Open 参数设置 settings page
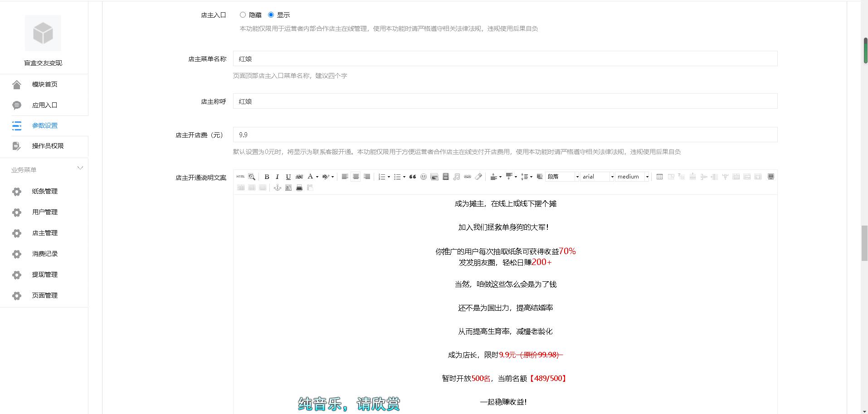Screen dimensions: 868x414 [44, 125]
